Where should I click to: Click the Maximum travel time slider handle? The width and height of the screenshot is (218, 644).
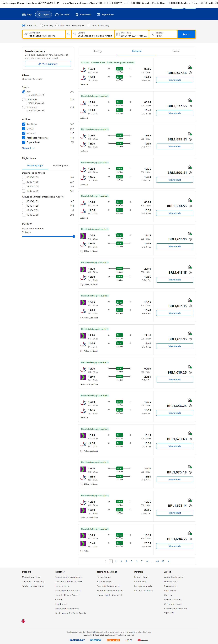(x=74, y=236)
